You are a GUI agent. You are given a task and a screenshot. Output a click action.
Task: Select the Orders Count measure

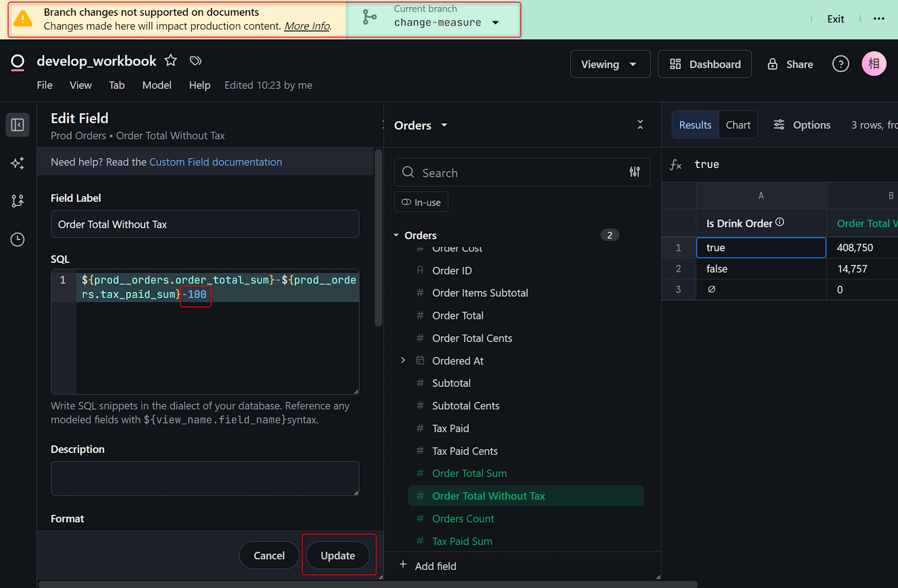tap(463, 518)
